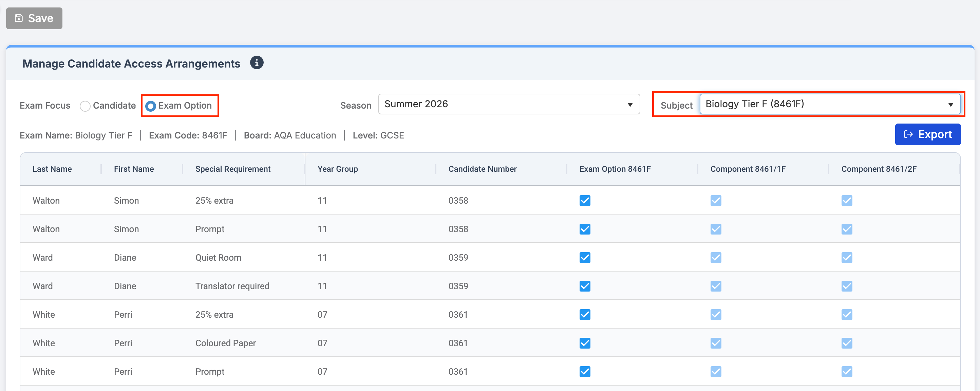
Task: Toggle Component 8461/2F for White Prompt
Action: [x=846, y=372]
